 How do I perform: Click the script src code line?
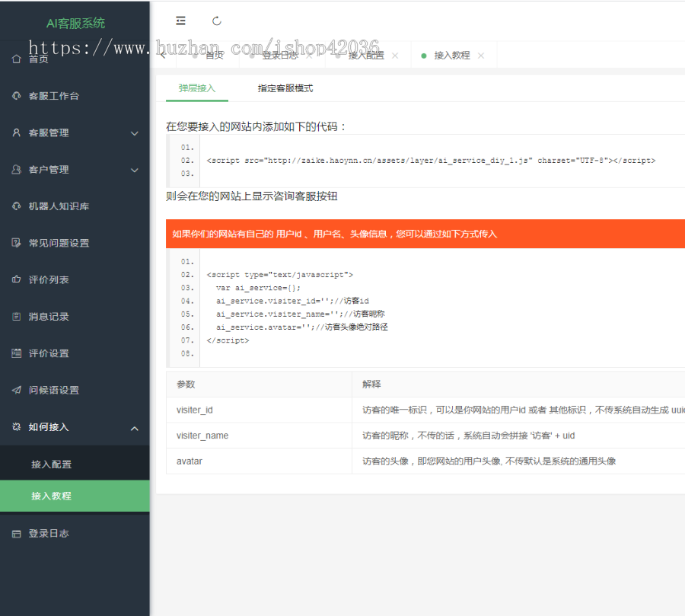(x=430, y=161)
